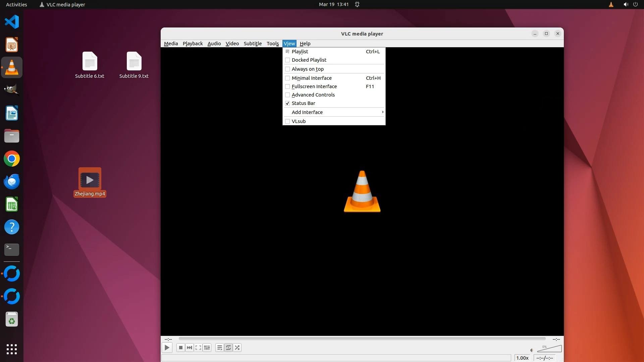Toggle the playlist icon in toolbar
Viewport: 644px width, 362px height.
tap(219, 348)
